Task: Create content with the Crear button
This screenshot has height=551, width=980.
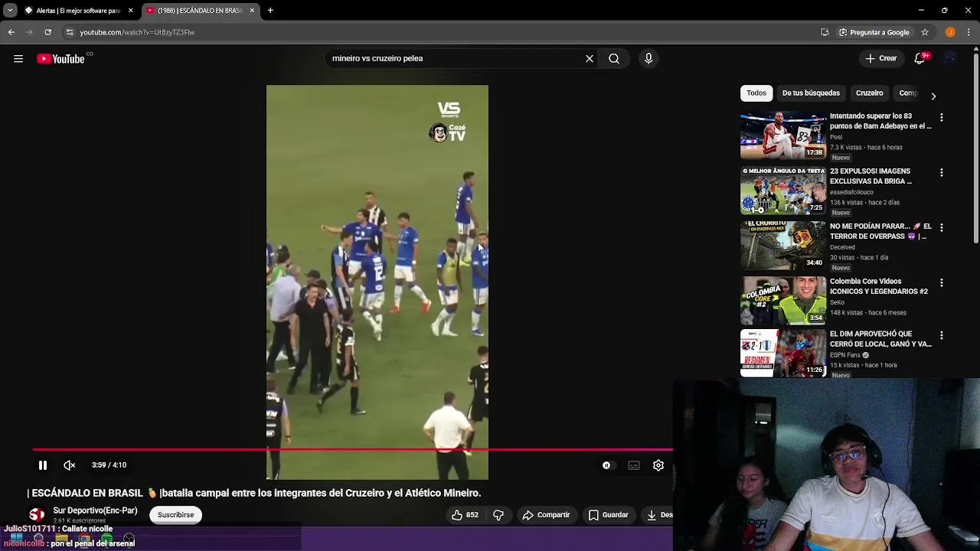Action: 880,58
